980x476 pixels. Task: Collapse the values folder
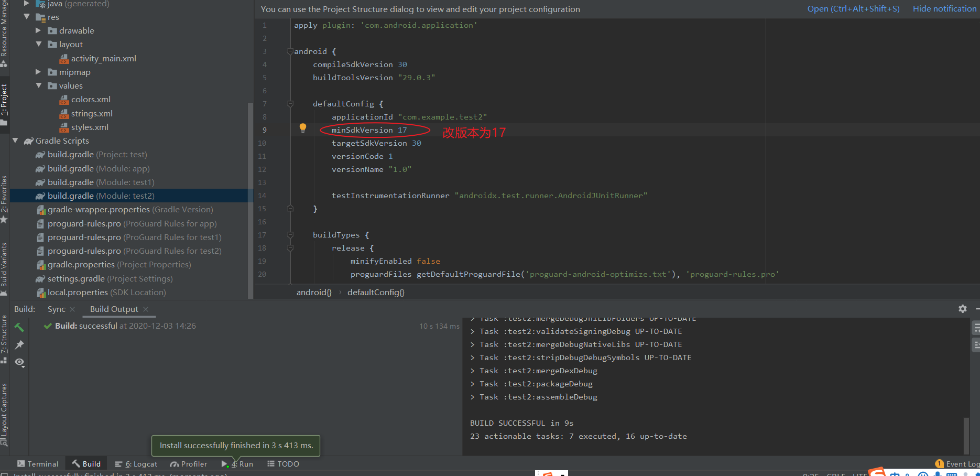click(x=38, y=85)
